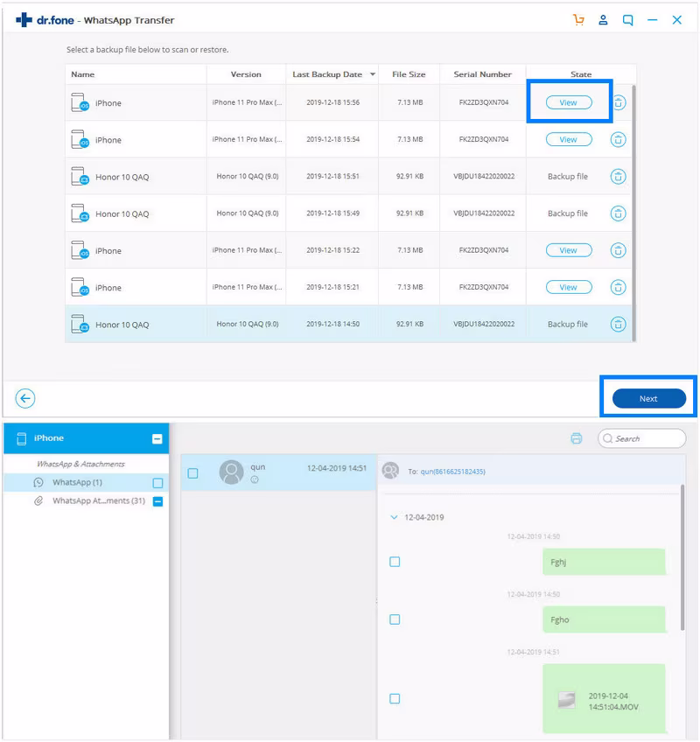Delete the iPhone backup dated 15:21
The image size is (700, 742).
point(618,287)
